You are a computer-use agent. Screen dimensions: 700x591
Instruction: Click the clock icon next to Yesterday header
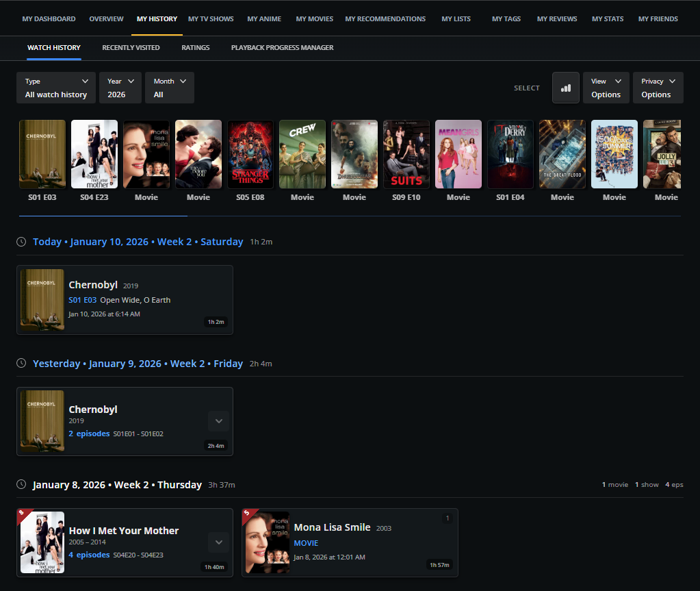click(x=21, y=364)
